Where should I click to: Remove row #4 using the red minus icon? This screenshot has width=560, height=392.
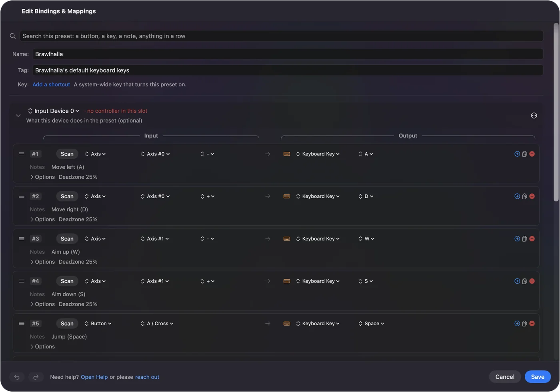(532, 281)
